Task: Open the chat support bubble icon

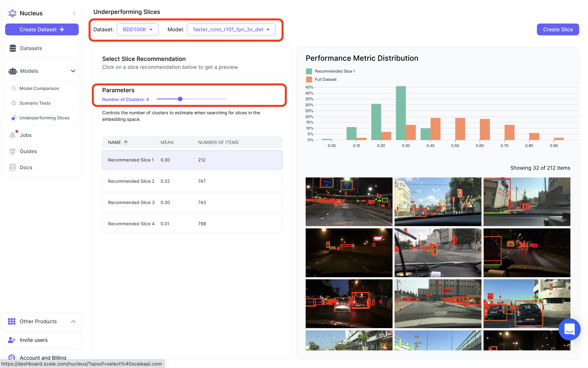Action: coord(569,329)
